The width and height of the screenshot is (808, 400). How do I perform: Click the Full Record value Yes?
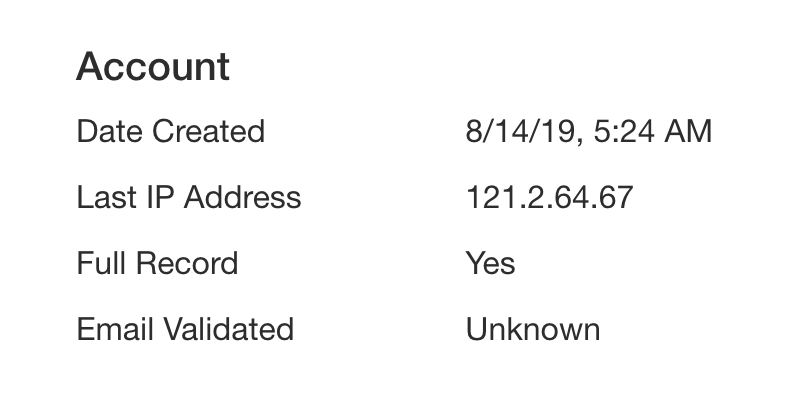[x=490, y=263]
